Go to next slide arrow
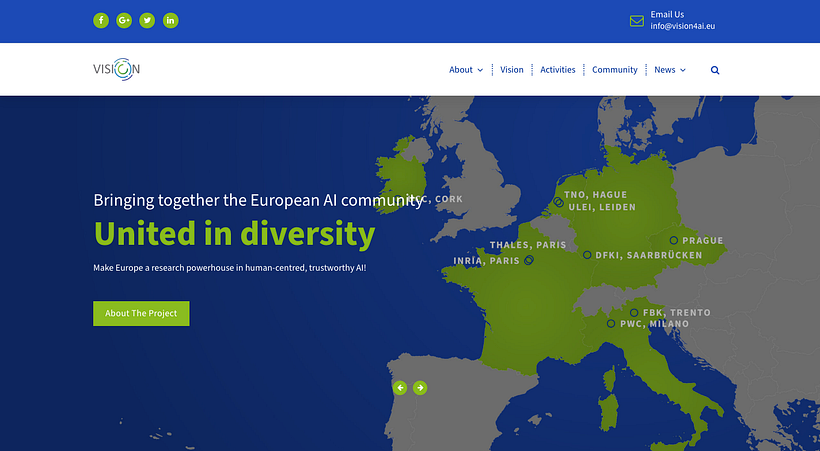 click(420, 388)
